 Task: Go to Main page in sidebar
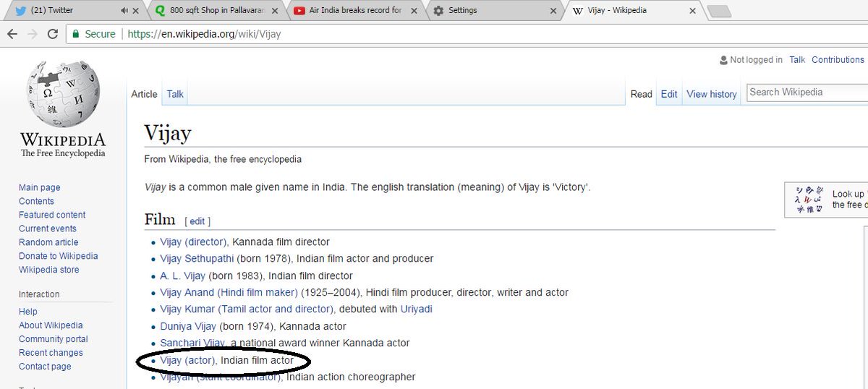click(40, 187)
